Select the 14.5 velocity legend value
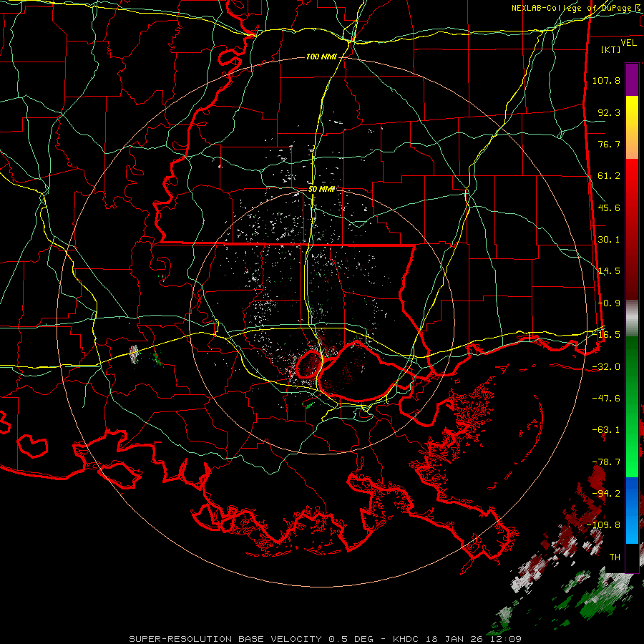Viewport: 644px width, 644px height. click(609, 271)
